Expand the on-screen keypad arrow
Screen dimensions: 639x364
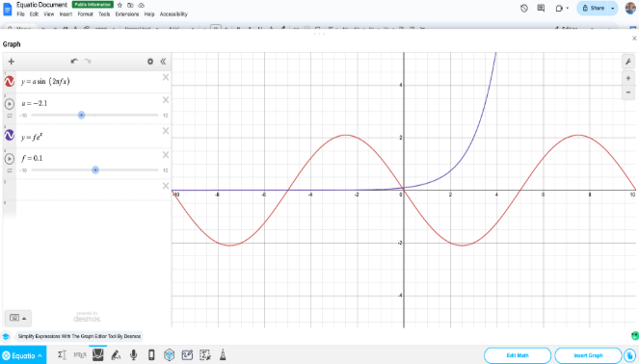coord(24,319)
